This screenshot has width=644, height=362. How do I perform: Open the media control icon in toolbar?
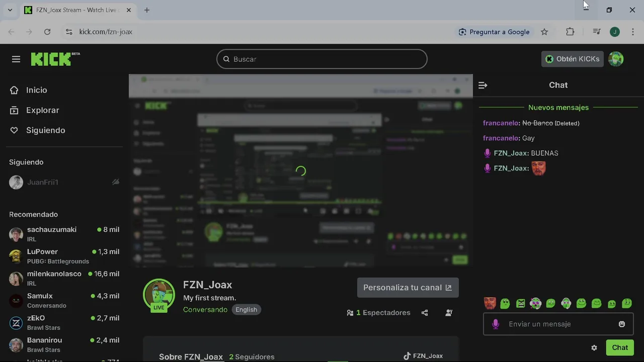click(597, 32)
